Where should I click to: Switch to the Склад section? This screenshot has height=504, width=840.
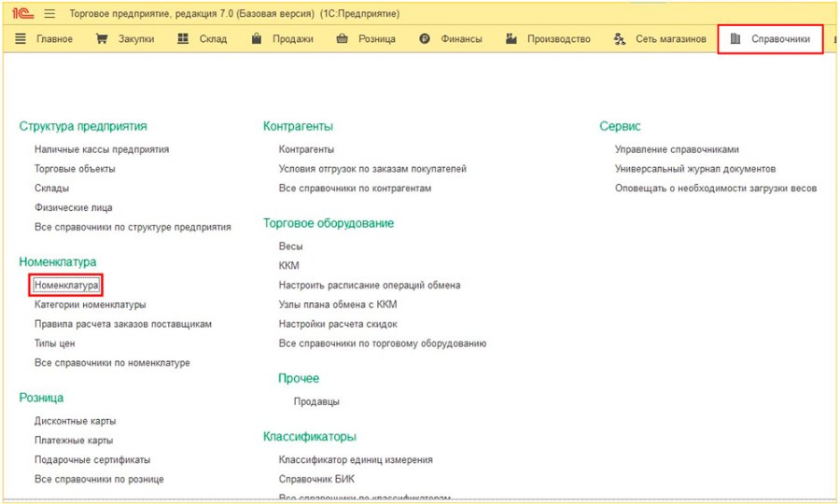click(213, 39)
